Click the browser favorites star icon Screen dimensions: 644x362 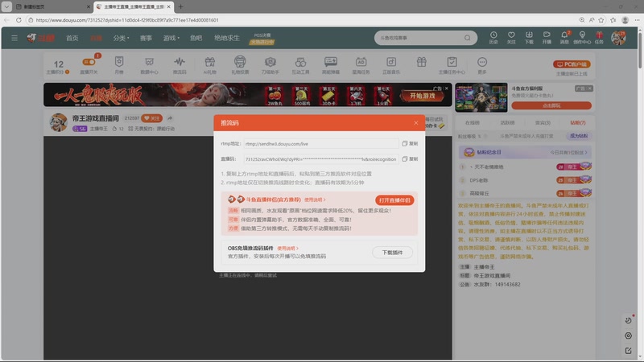tap(601, 19)
